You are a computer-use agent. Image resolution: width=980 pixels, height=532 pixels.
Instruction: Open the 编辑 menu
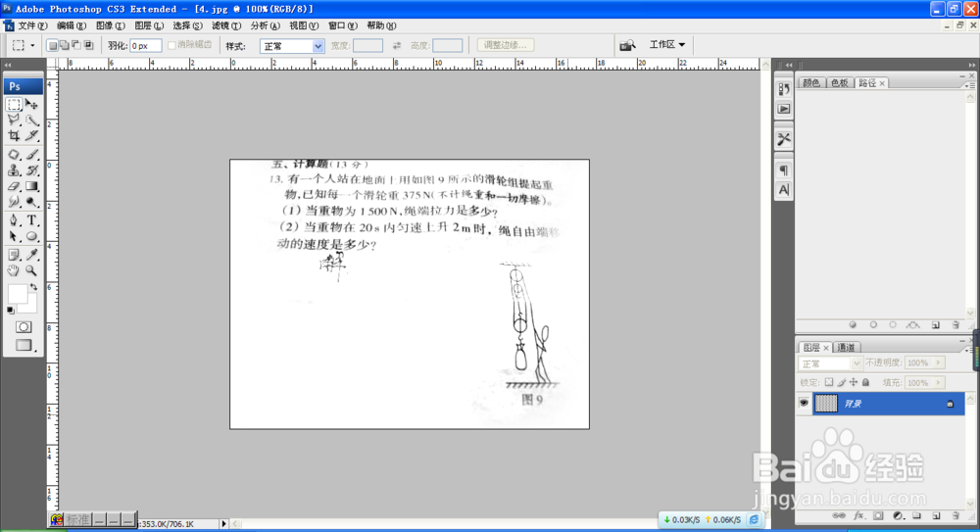72,25
